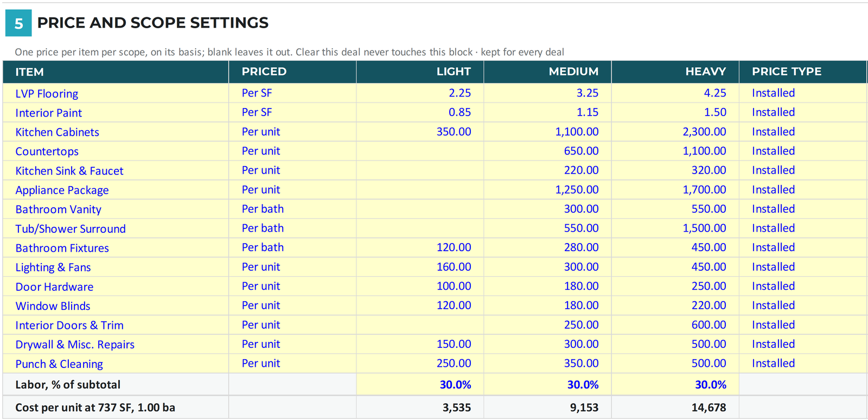The height and width of the screenshot is (420, 868).
Task: Click Appliance Package heavy price 1,700.00
Action: [x=675, y=190]
